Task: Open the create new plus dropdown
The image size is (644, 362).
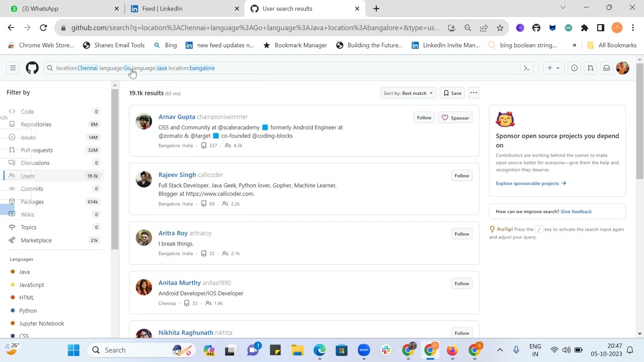Action: click(553, 68)
